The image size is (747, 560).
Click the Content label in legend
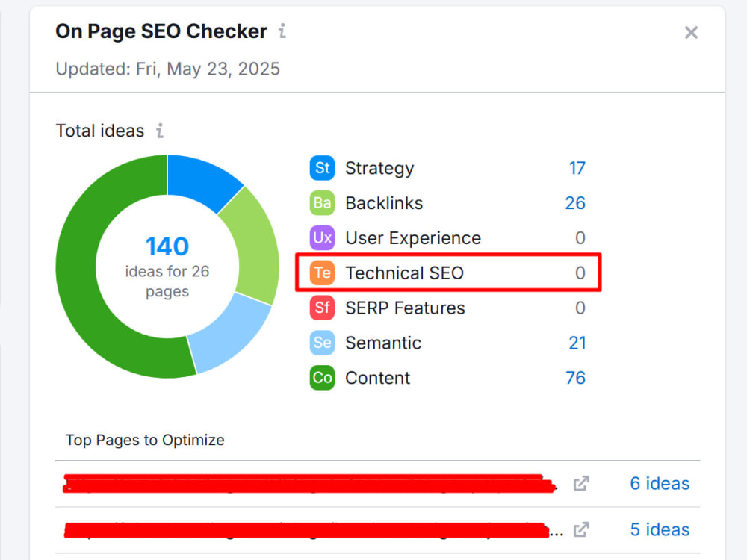377,378
